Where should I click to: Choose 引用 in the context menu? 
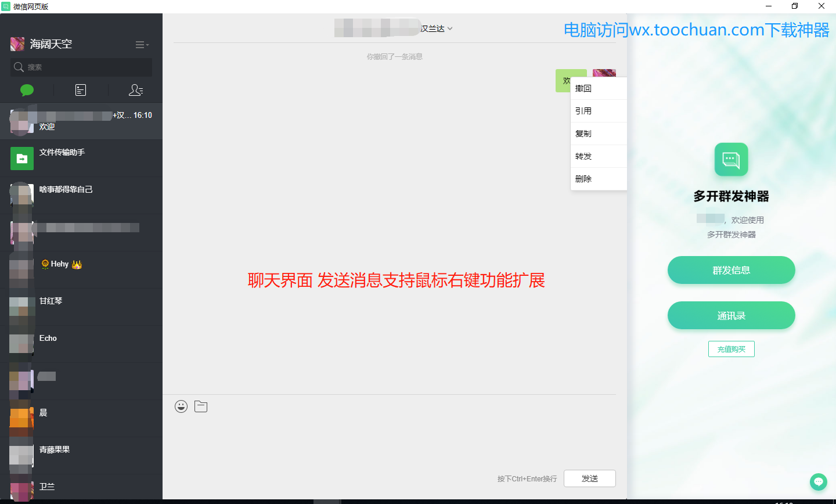coord(599,111)
